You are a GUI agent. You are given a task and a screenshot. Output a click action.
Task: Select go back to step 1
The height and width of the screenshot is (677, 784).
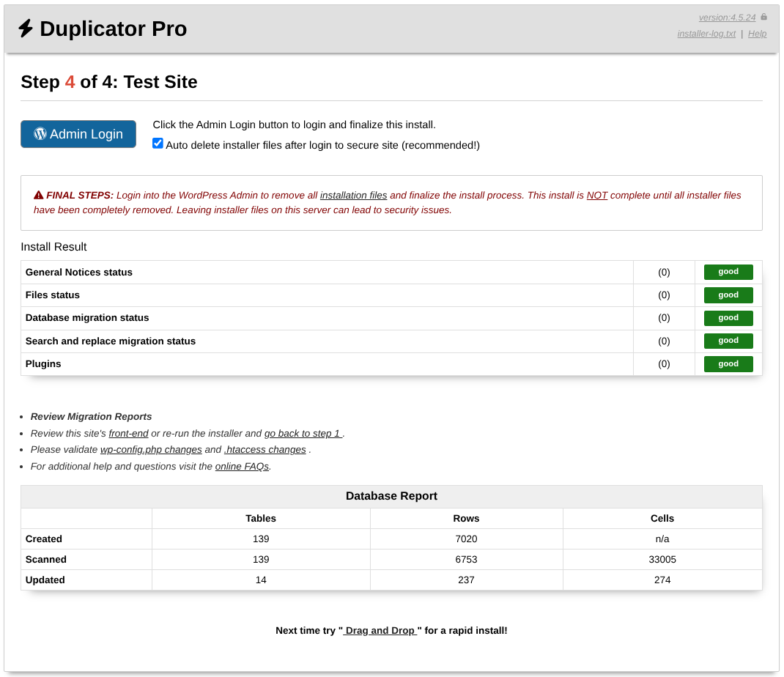click(x=303, y=434)
